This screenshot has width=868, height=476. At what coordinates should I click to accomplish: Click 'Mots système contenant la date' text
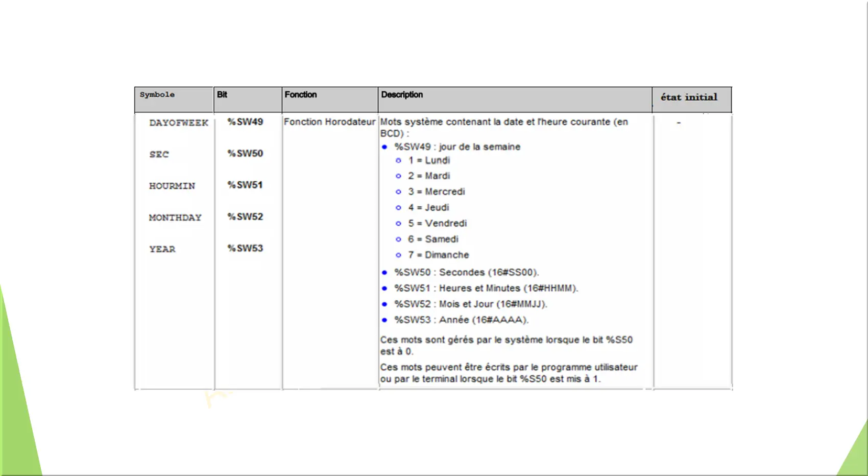tap(504, 128)
